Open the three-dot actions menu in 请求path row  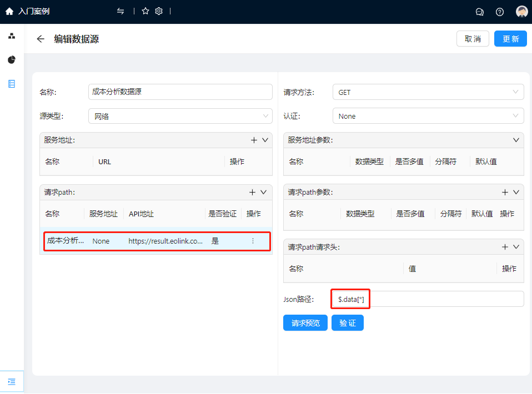click(253, 241)
